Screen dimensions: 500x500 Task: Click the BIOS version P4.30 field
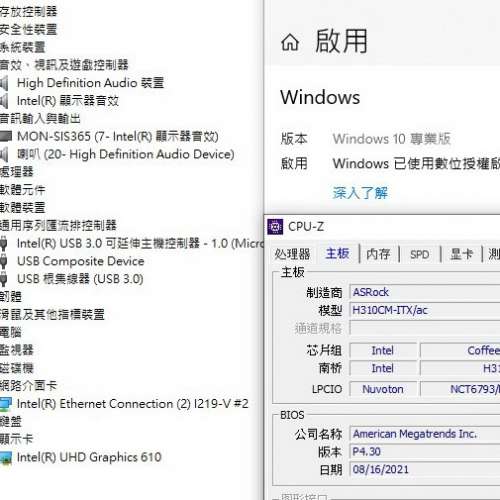click(425, 452)
